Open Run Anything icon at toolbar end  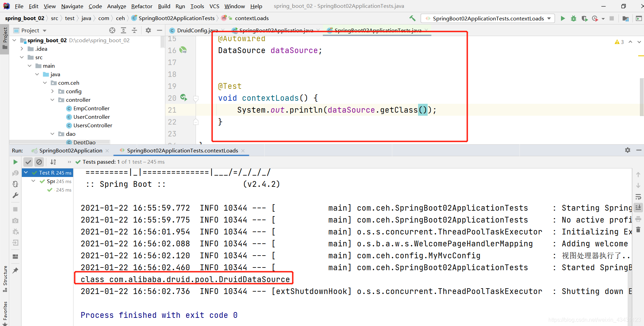[x=639, y=18]
